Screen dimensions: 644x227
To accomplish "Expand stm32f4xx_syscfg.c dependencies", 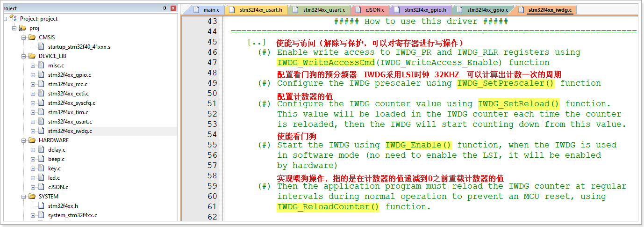I will (x=33, y=103).
